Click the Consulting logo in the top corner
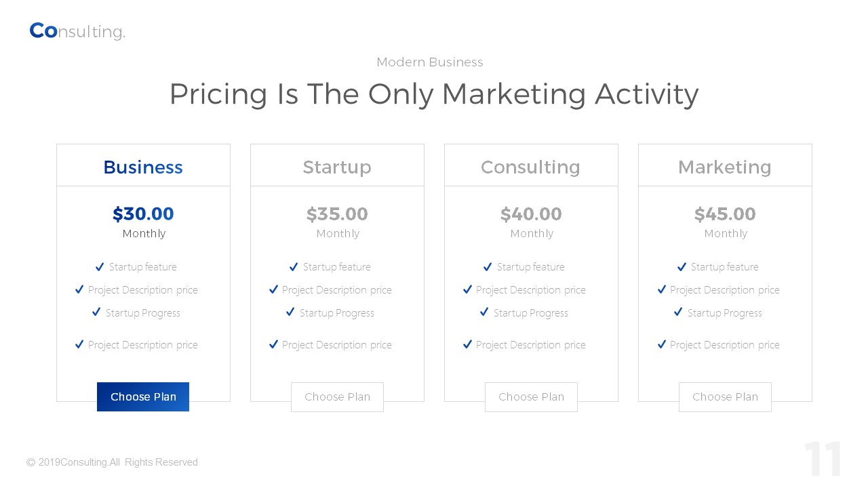Viewport: 868px width, 488px height. pos(77,31)
